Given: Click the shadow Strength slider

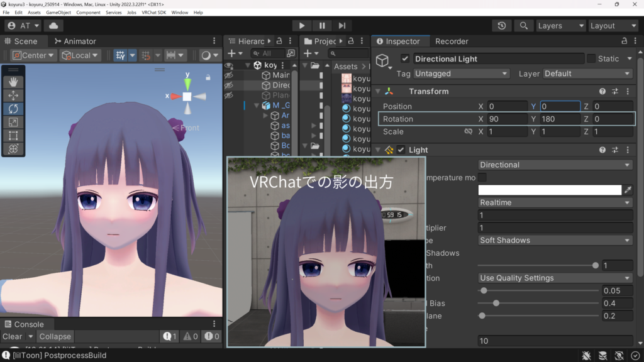Looking at the screenshot, I should tap(538, 266).
